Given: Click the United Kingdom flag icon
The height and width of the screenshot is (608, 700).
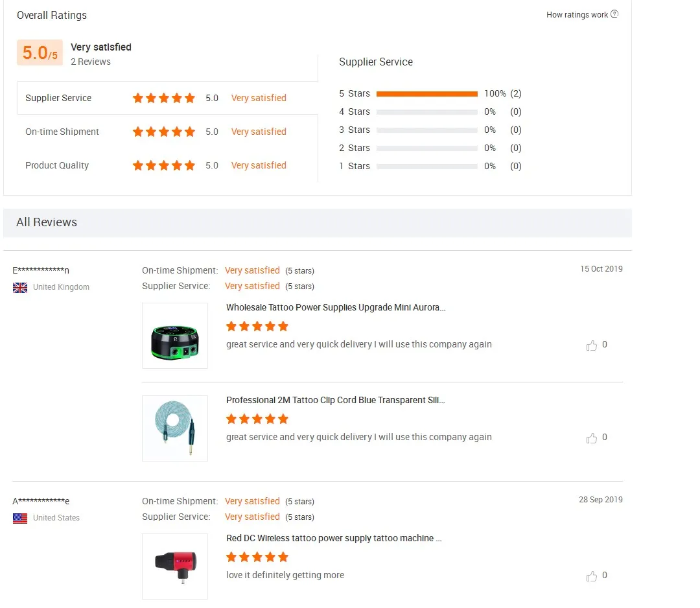Looking at the screenshot, I should pos(20,287).
